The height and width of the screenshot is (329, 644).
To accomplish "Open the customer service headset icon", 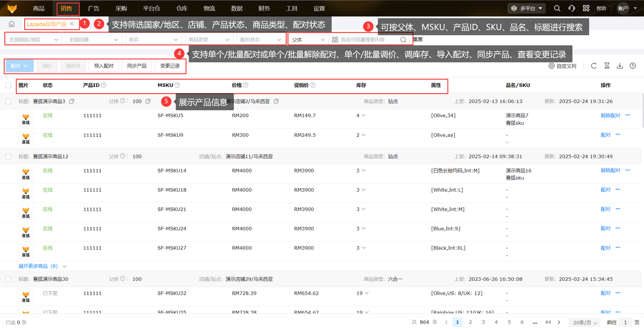I will pyautogui.click(x=572, y=9).
